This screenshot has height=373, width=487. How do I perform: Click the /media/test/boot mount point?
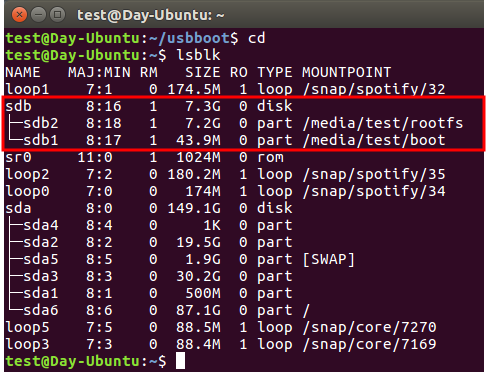coord(374,140)
